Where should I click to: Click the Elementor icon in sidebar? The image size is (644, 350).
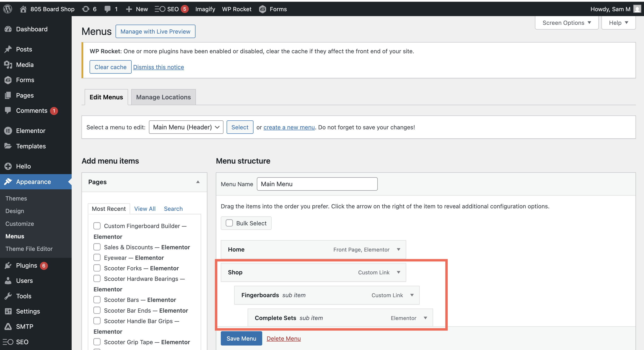click(x=8, y=131)
